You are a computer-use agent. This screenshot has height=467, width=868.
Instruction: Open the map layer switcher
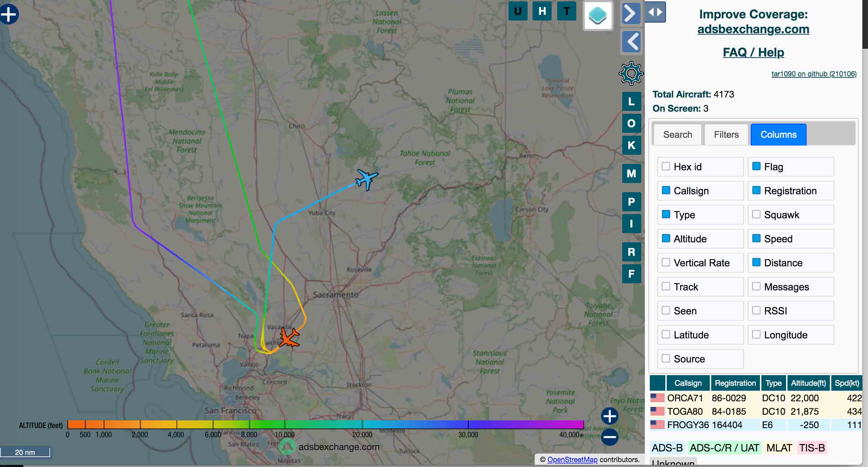pyautogui.click(x=598, y=16)
